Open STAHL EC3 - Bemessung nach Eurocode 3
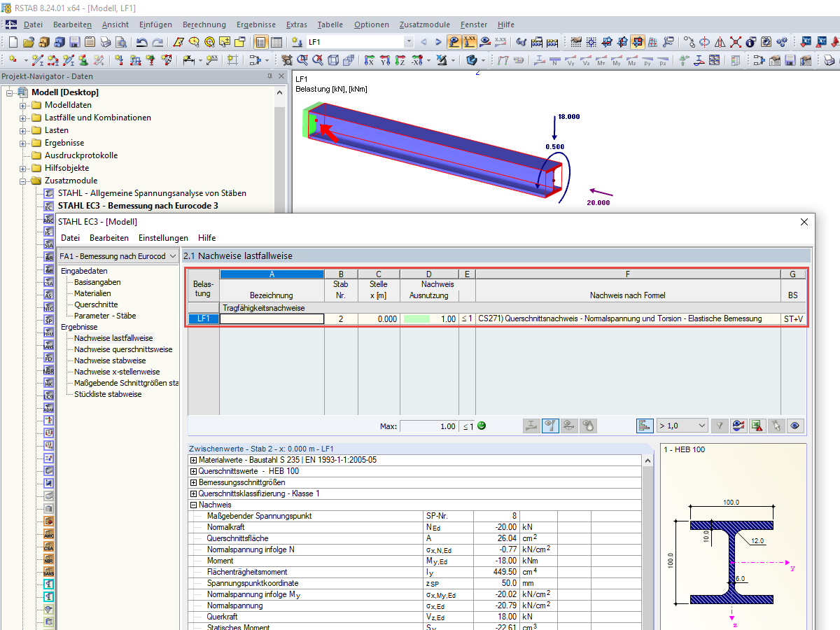This screenshot has height=630, width=840. (x=138, y=206)
